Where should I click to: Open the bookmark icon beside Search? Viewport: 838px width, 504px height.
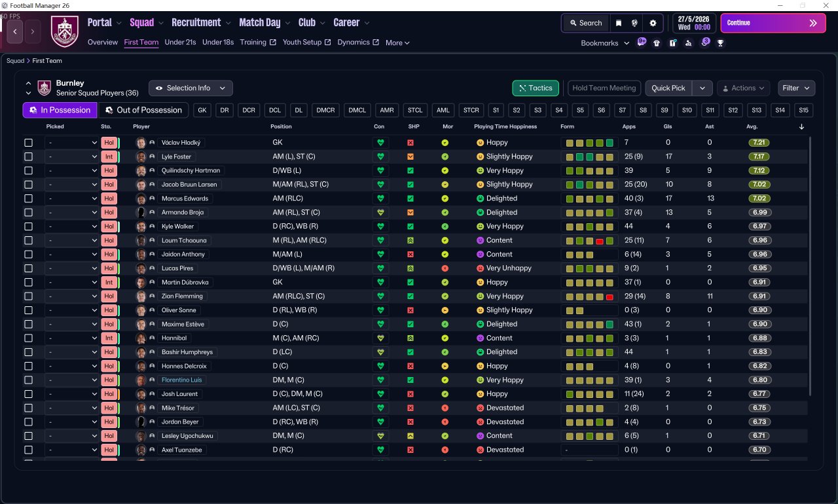(619, 23)
